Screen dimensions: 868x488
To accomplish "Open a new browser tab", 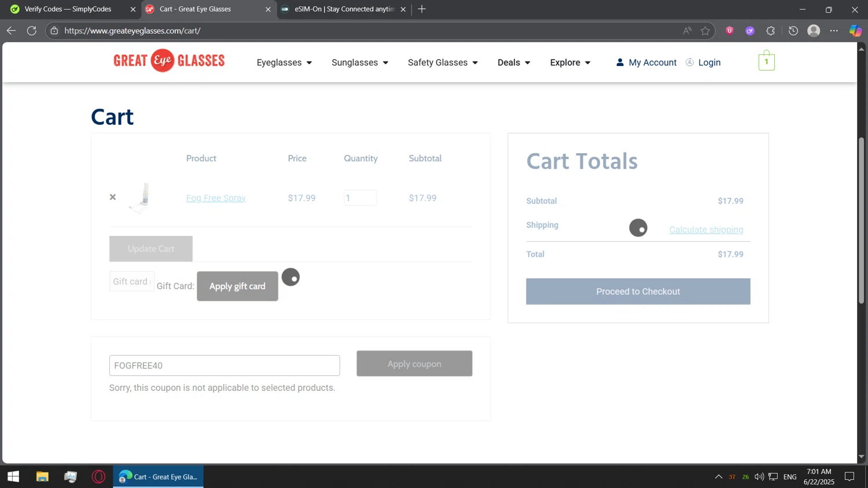I will (422, 9).
